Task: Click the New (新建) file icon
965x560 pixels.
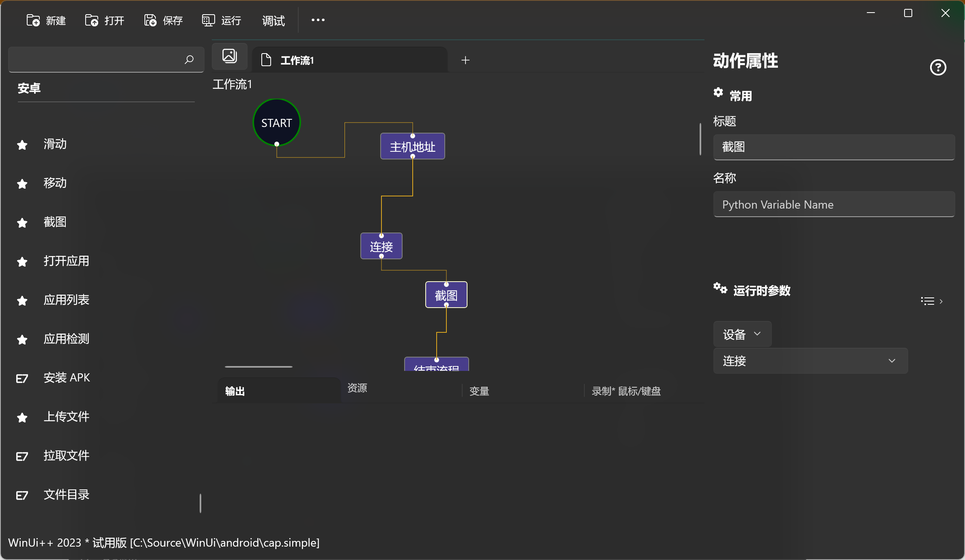Action: tap(33, 20)
